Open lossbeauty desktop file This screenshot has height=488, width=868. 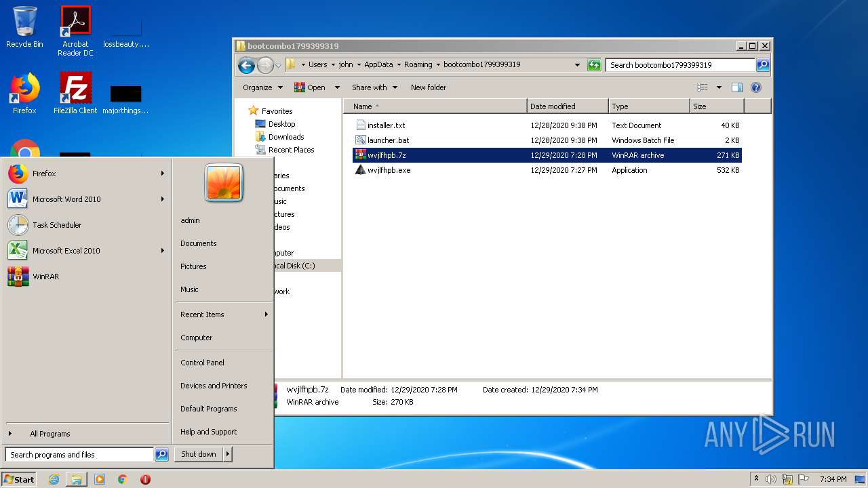pyautogui.click(x=125, y=31)
